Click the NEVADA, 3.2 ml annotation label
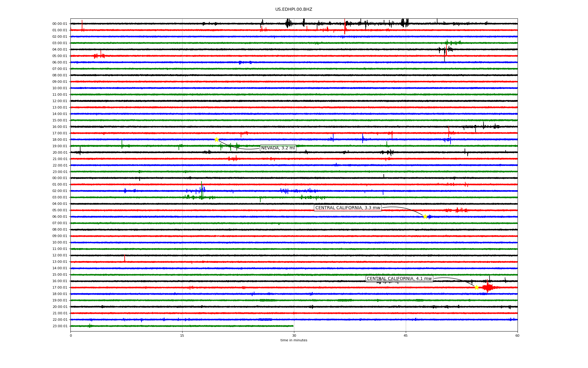 [278, 148]
